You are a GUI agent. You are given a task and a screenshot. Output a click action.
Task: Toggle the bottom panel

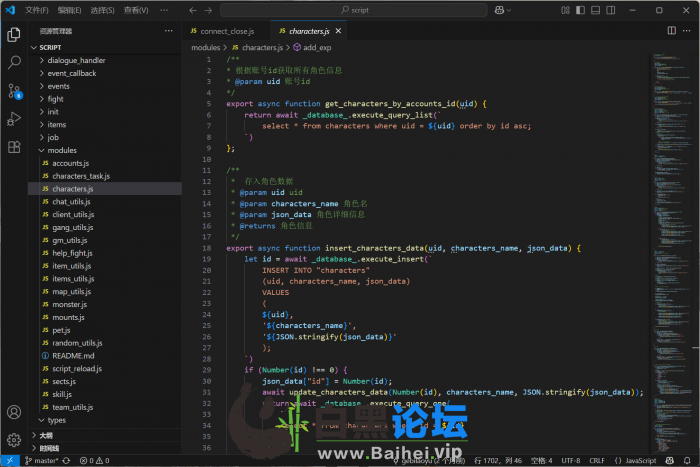pos(596,10)
